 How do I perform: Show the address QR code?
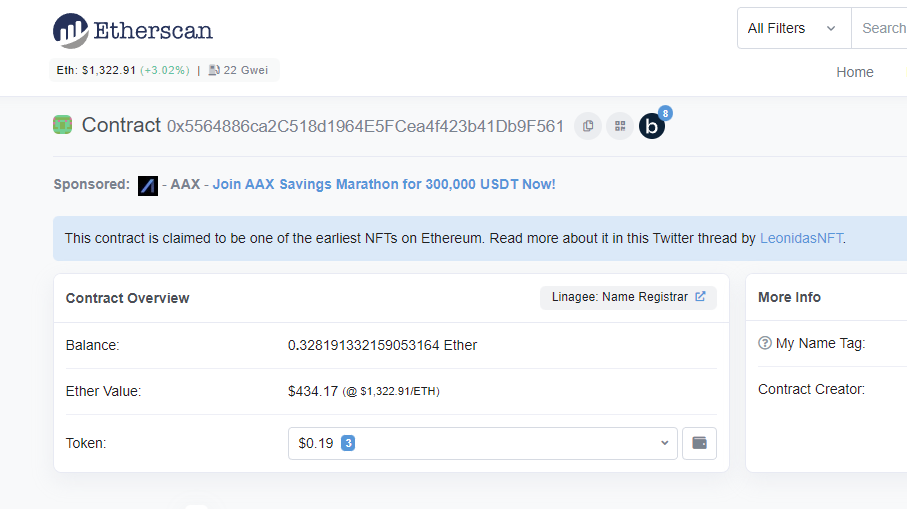tap(620, 126)
